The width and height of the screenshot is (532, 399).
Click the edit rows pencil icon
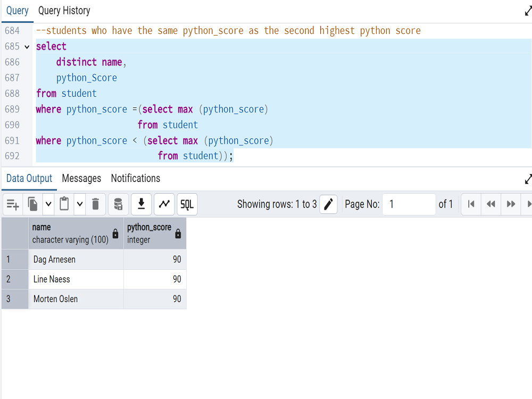click(x=328, y=204)
